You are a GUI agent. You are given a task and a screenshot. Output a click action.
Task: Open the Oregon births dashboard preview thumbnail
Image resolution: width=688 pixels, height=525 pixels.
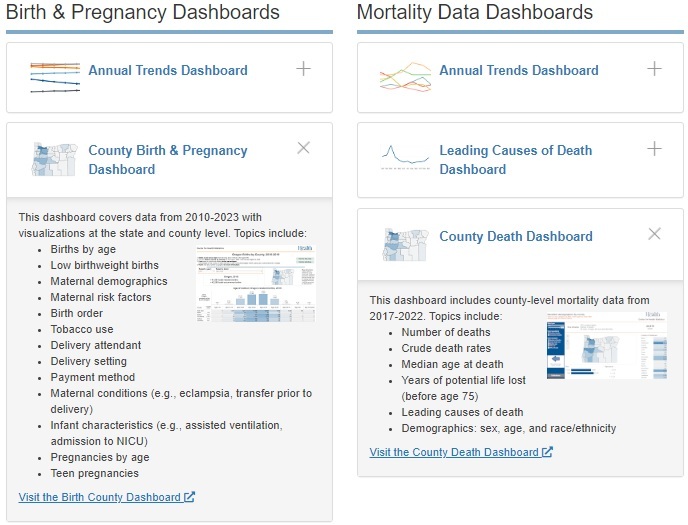tap(255, 284)
